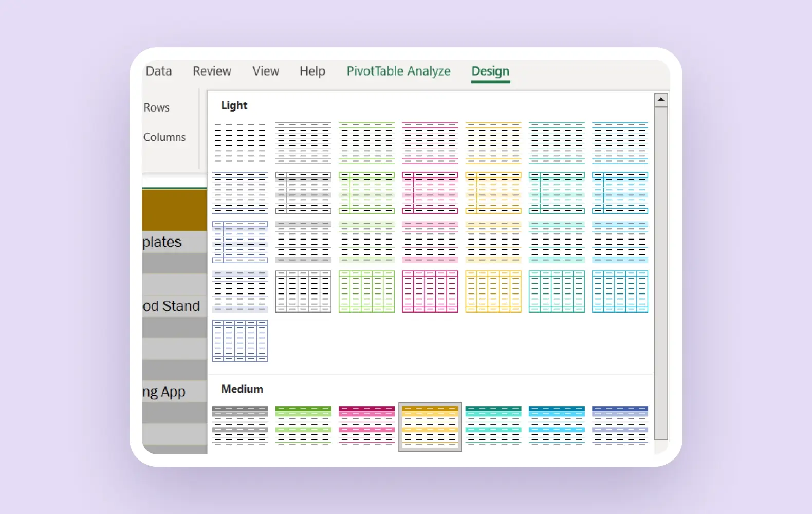Open the Data ribbon tab
The width and height of the screenshot is (812, 514).
click(x=159, y=71)
